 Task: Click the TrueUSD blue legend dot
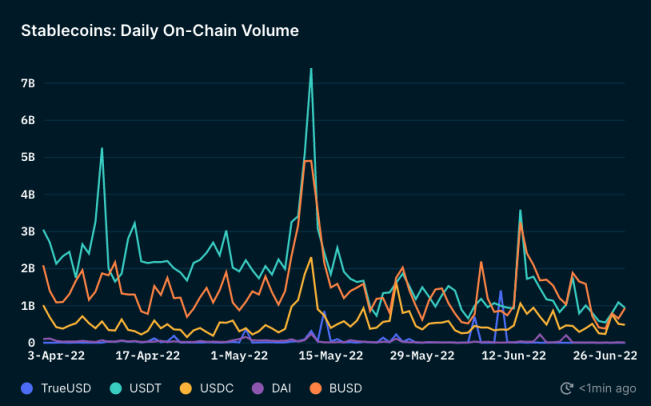(27, 389)
